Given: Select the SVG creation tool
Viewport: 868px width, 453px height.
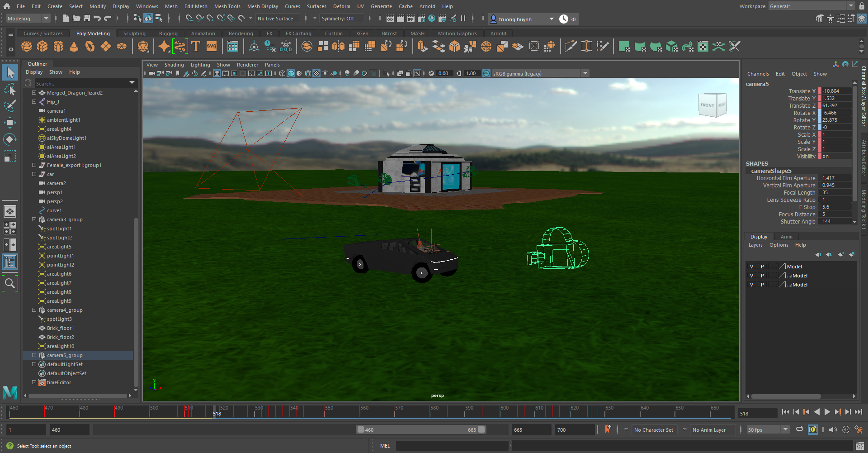Looking at the screenshot, I should 211,46.
